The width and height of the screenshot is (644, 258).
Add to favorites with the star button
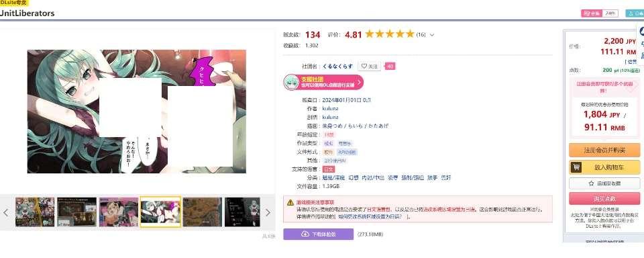pos(604,183)
